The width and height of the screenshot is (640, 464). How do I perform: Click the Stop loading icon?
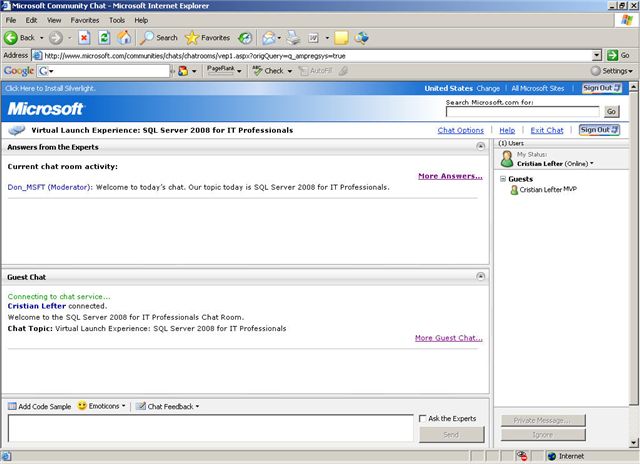coord(83,38)
